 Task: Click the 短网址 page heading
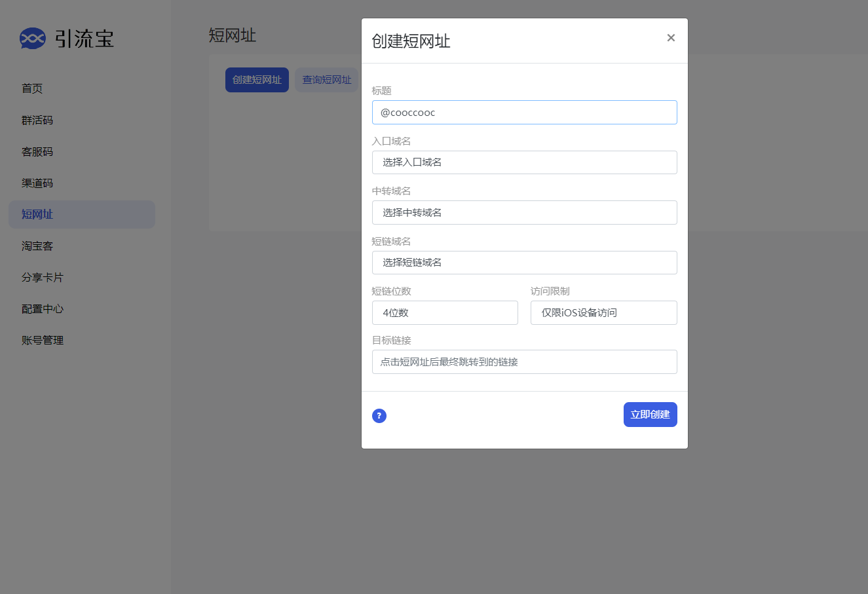pos(233,35)
